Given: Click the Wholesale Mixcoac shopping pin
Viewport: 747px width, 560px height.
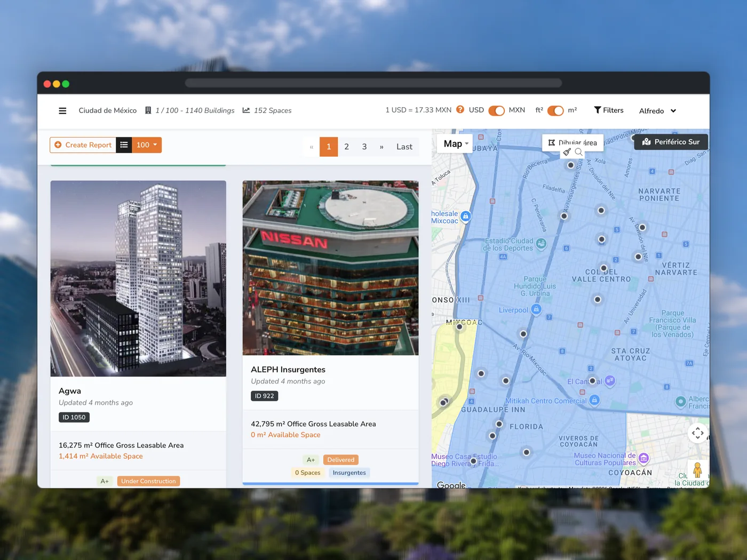Looking at the screenshot, I should click(x=465, y=217).
